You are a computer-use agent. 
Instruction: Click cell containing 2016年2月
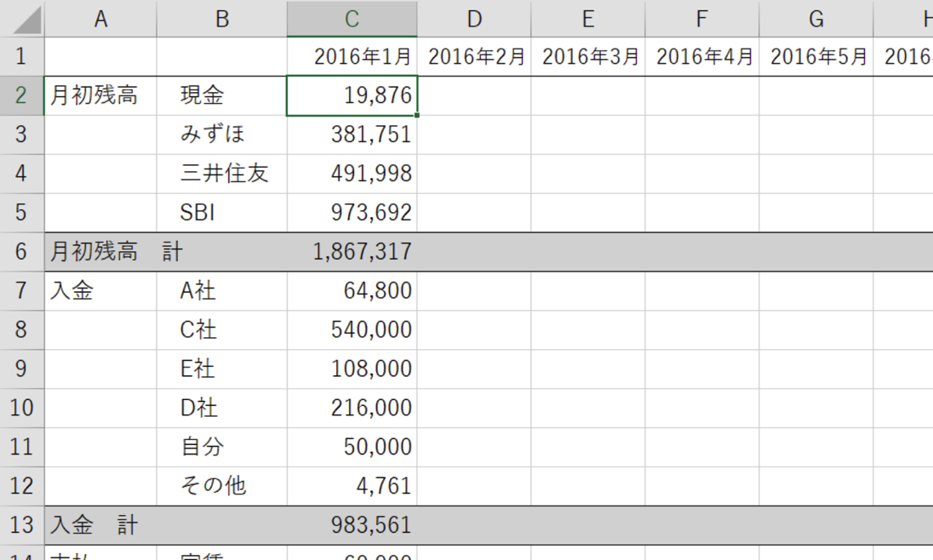point(473,56)
